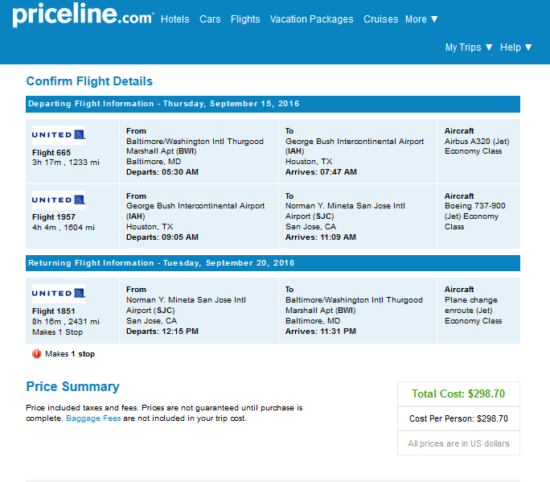Click United logo for Flight 665
The image size is (550, 482).
point(59,135)
